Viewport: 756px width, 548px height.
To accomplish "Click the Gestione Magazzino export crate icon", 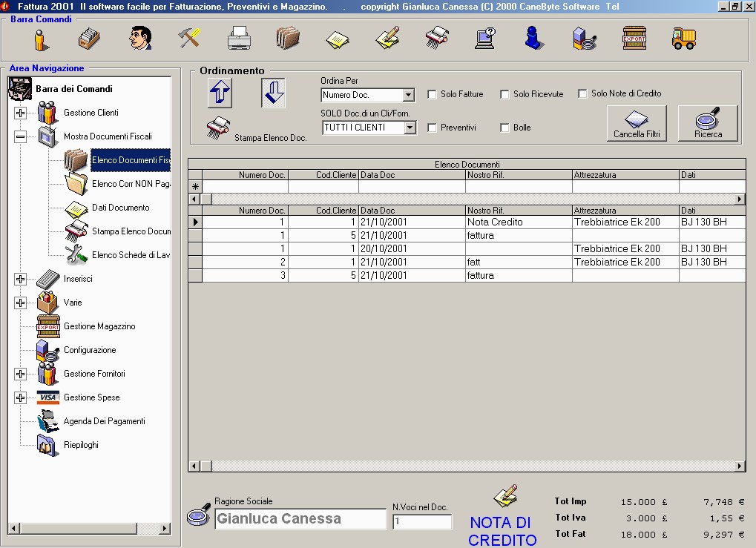I will point(48,326).
